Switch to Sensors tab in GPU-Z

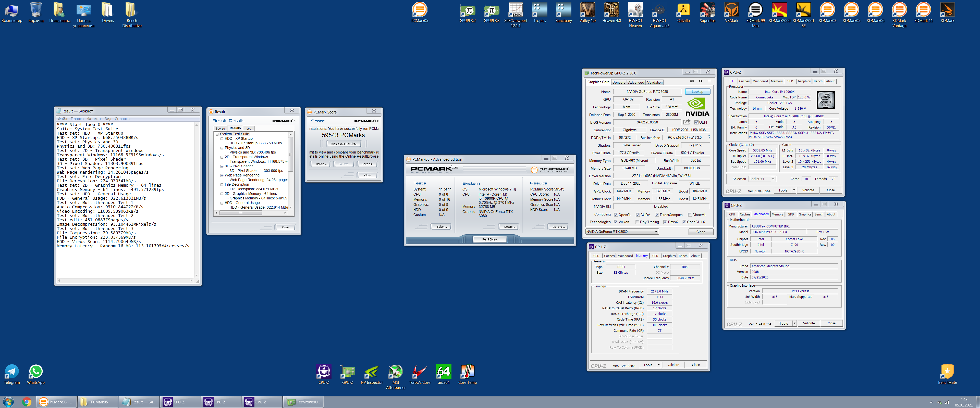coord(619,83)
